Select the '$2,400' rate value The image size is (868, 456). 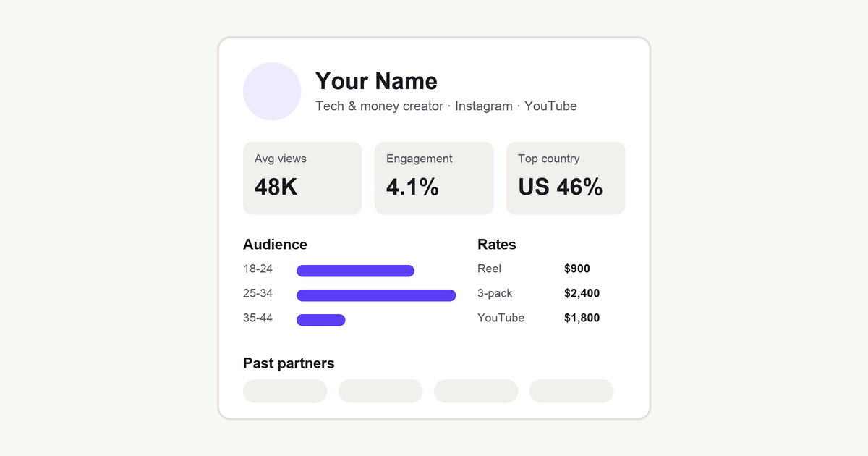tap(582, 294)
